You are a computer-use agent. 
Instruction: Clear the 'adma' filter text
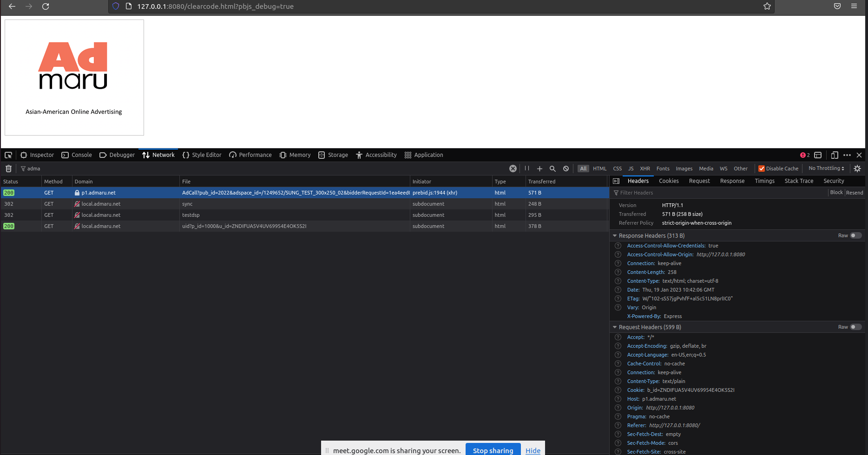(x=513, y=169)
